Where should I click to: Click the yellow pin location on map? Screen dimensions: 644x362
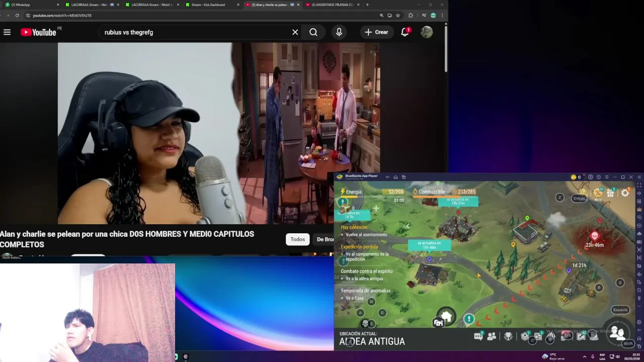[513, 245]
